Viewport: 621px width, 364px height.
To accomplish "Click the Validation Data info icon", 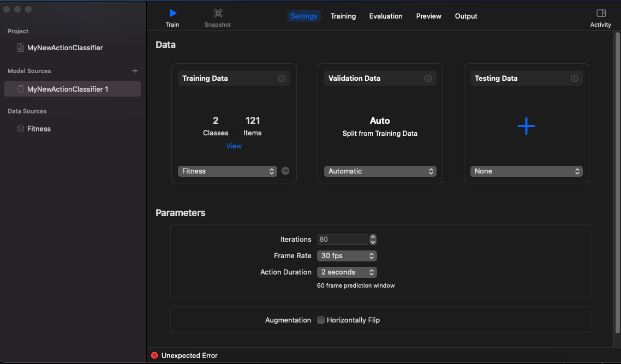I will [x=428, y=79].
